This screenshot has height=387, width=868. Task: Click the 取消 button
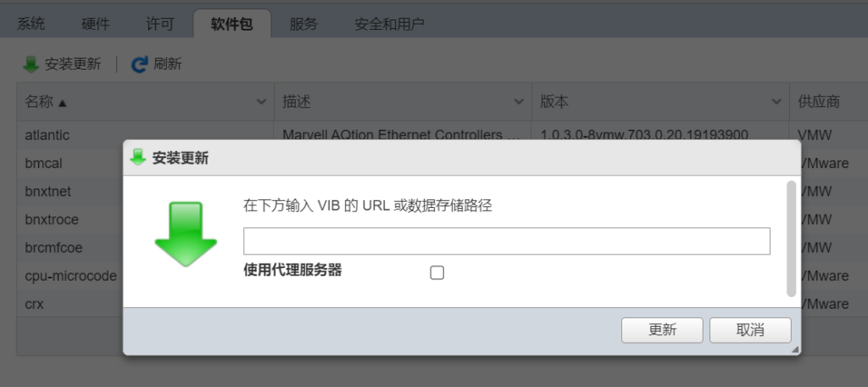pos(750,330)
